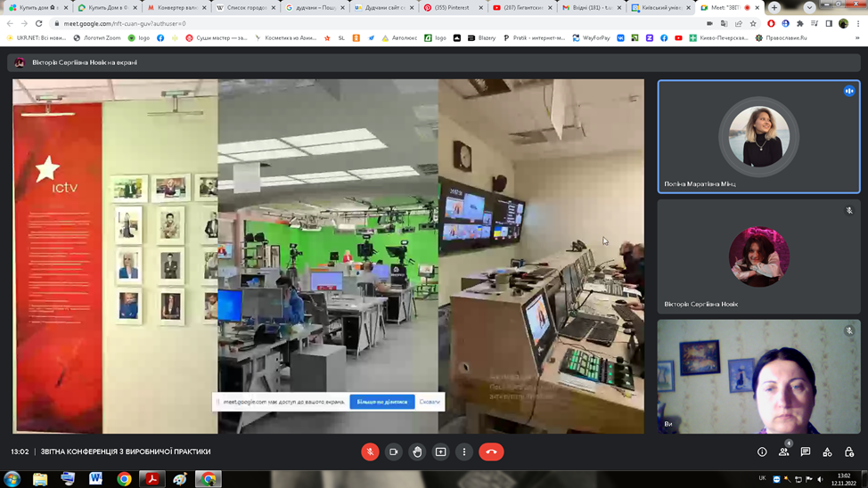Open Word from the Windows taskbar
This screenshot has width=868, height=488.
click(95, 478)
